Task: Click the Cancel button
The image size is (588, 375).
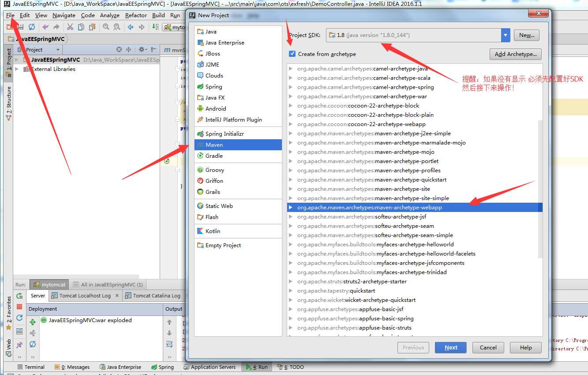Action: pos(488,347)
